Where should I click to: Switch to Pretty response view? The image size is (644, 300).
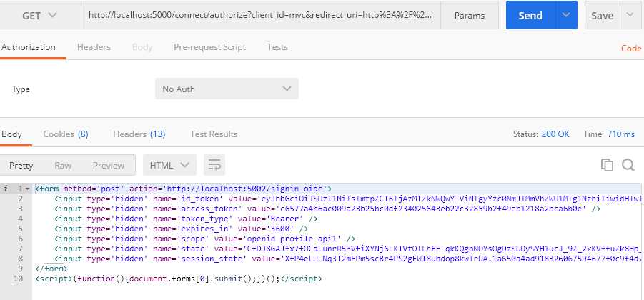[x=21, y=166]
